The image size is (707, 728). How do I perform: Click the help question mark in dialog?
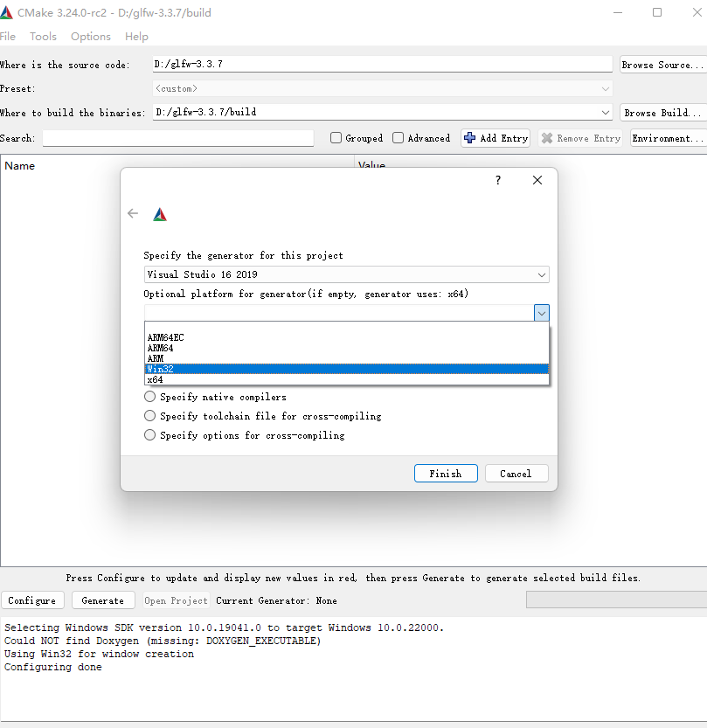497,180
